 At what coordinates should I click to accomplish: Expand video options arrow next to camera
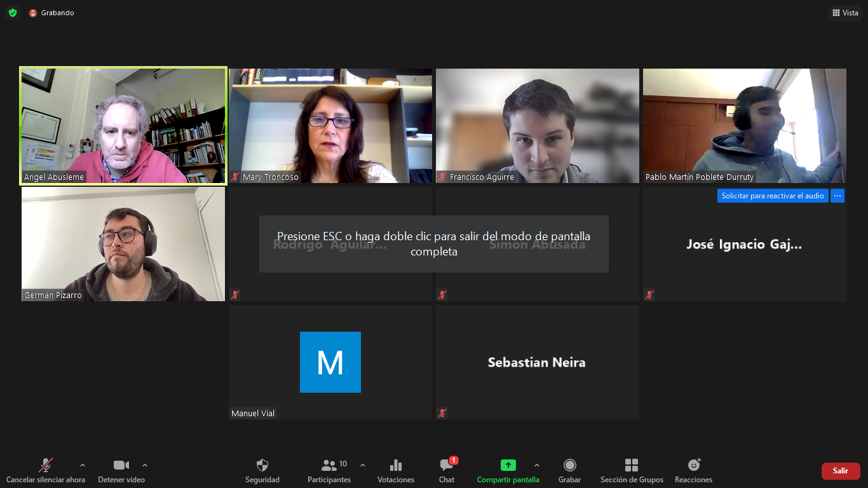[x=145, y=465]
